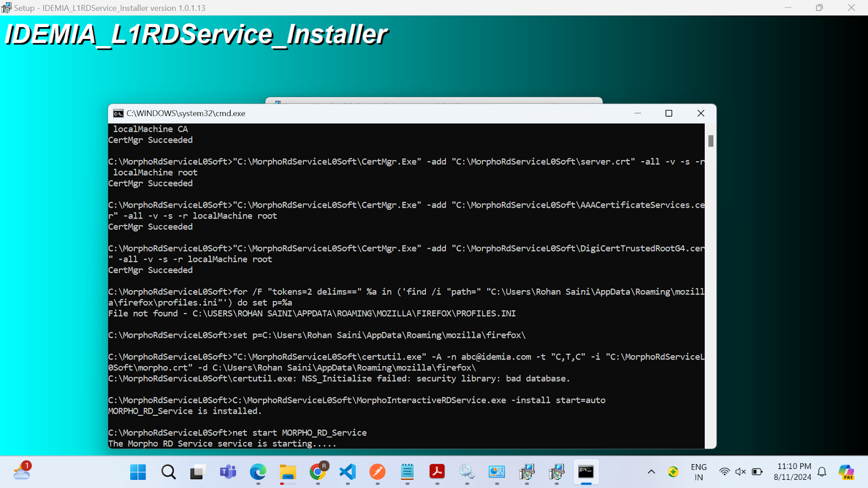Open Microsoft Edge from the taskbar

click(258, 472)
